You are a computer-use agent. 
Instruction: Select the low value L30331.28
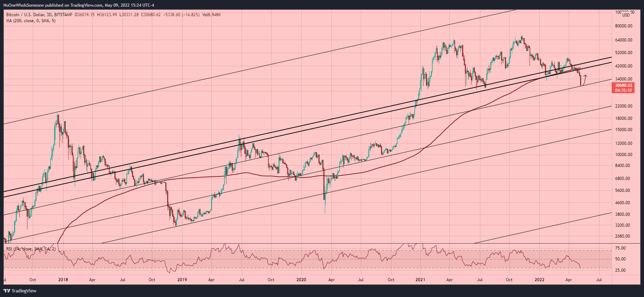pos(129,15)
